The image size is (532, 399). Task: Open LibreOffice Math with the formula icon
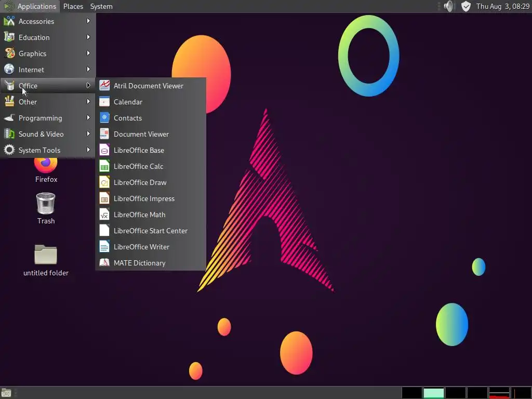104,215
